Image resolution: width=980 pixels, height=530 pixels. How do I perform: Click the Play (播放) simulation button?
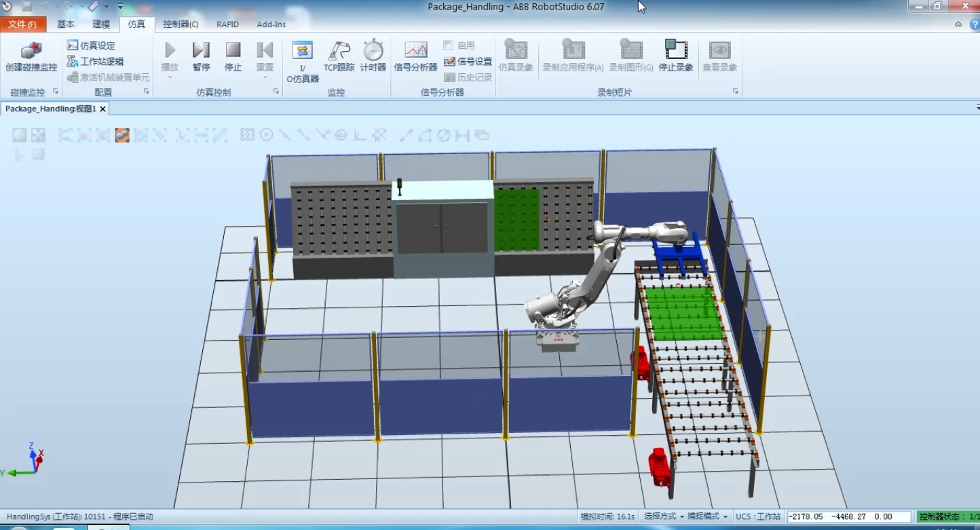click(170, 57)
